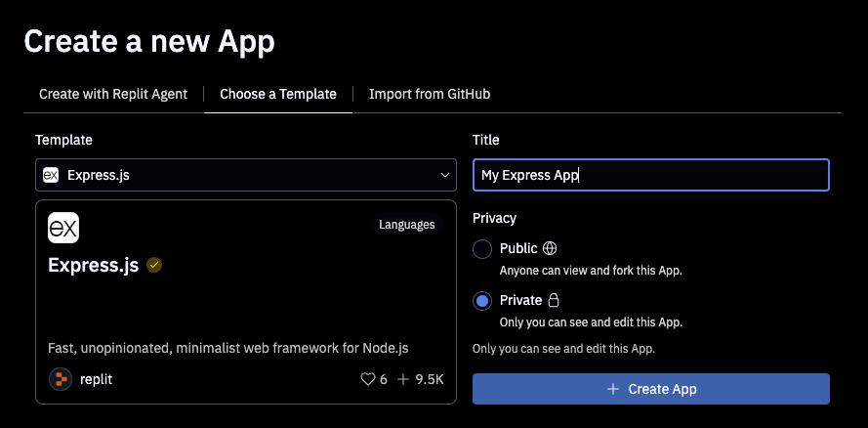Click the large Express.js logo on the card

click(x=63, y=228)
